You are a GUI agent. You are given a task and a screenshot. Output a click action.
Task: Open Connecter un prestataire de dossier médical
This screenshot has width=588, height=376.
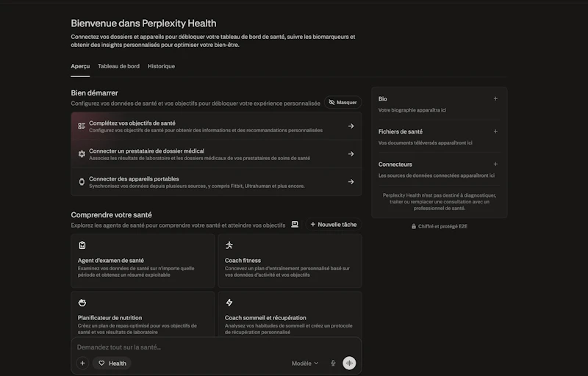click(216, 154)
